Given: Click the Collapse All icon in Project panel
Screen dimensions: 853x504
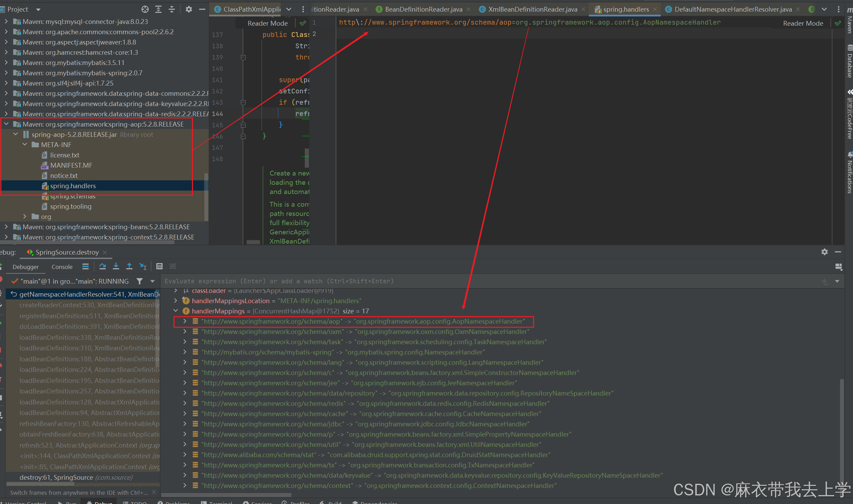Looking at the screenshot, I should (x=172, y=9).
